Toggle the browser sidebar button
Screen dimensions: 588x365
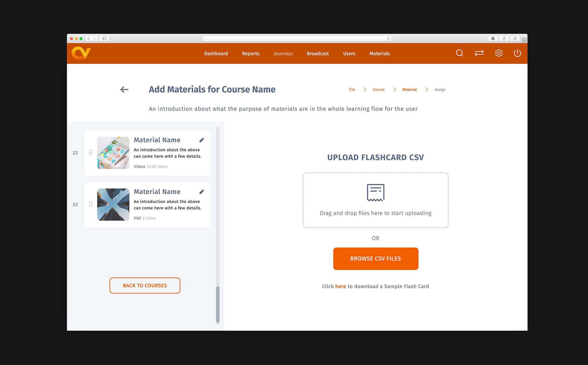pyautogui.click(x=104, y=39)
